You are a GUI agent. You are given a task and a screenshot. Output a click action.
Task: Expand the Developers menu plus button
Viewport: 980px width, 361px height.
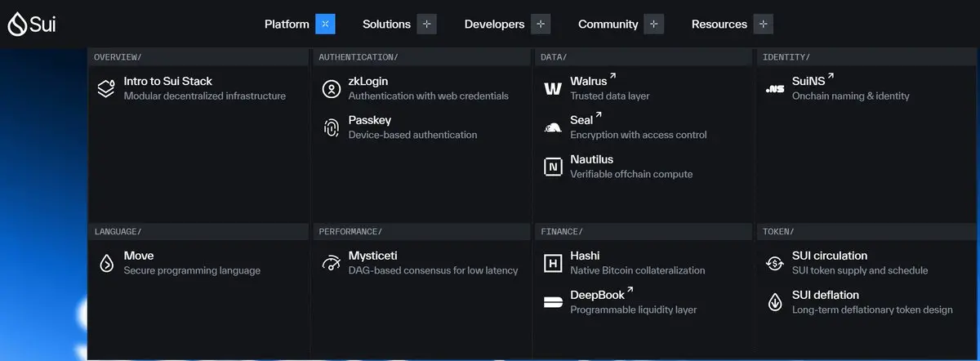540,24
